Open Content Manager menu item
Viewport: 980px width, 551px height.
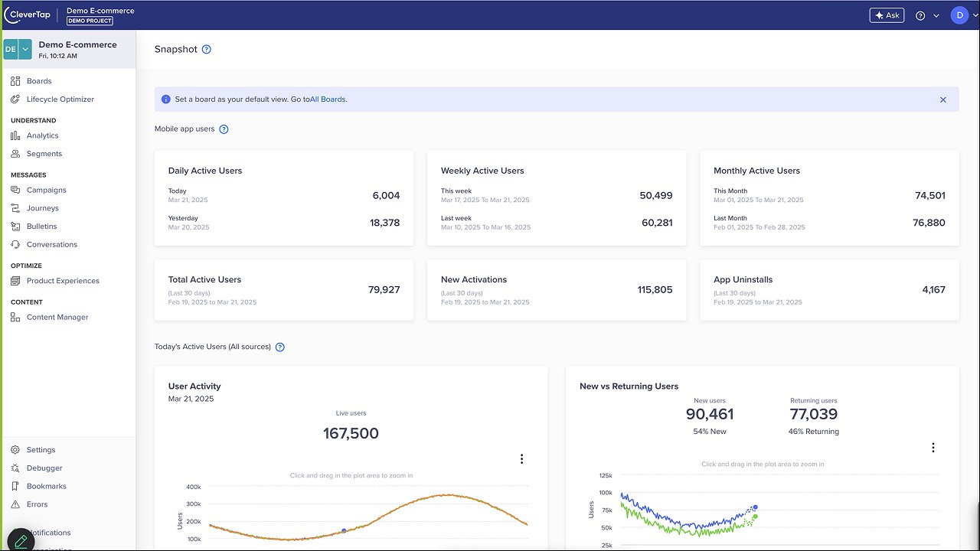tap(57, 317)
